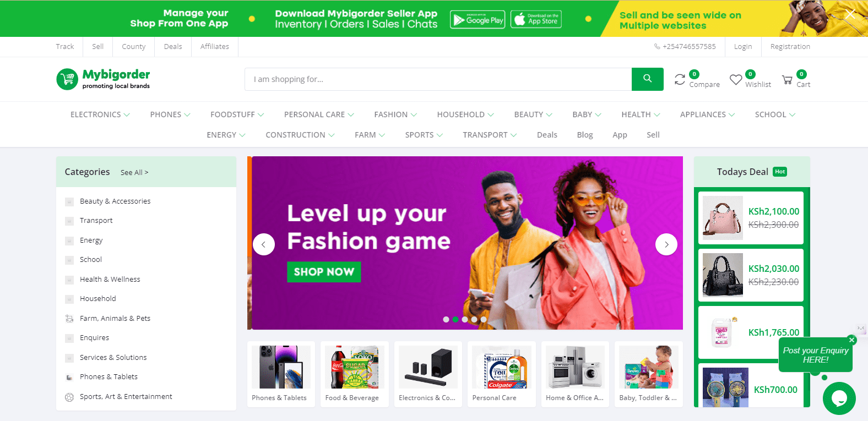Open the Compare list icon
The width and height of the screenshot is (868, 421).
click(680, 80)
